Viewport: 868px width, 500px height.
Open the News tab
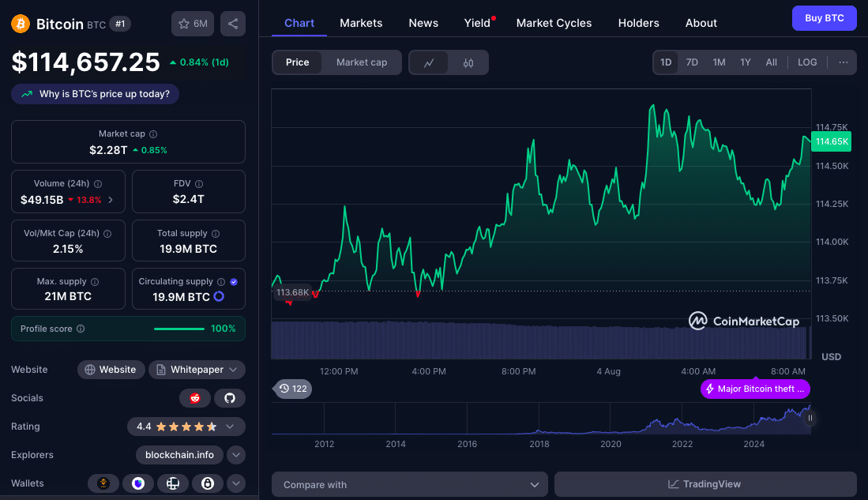pyautogui.click(x=423, y=23)
